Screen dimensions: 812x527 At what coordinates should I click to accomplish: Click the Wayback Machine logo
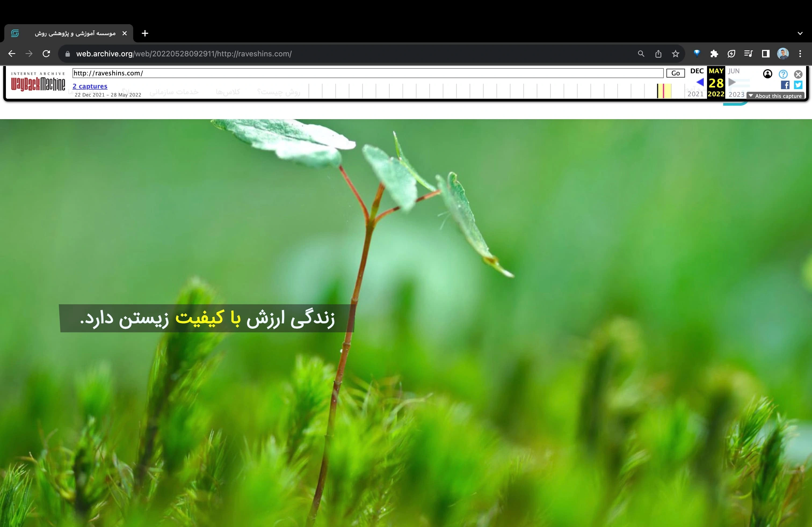click(x=38, y=82)
